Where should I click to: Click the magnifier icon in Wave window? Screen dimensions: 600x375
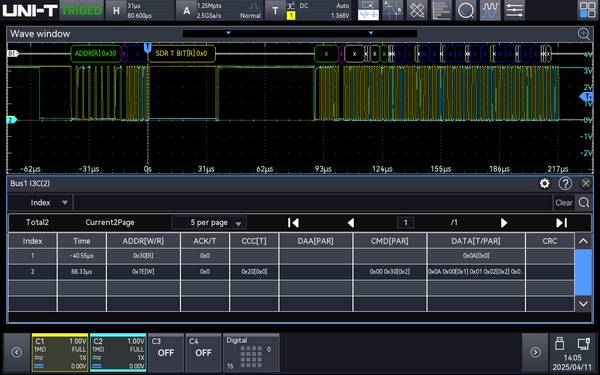point(584,34)
